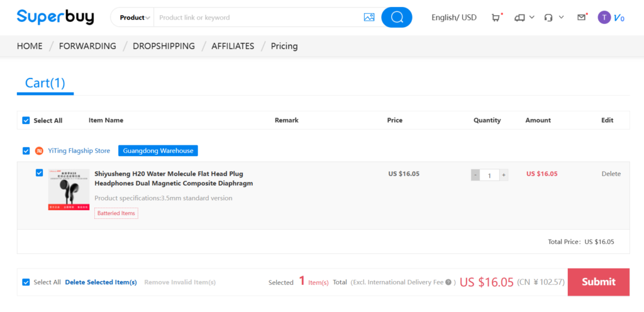The image size is (644, 312).
Task: Go to the FORWARDING menu item
Action: pos(87,46)
